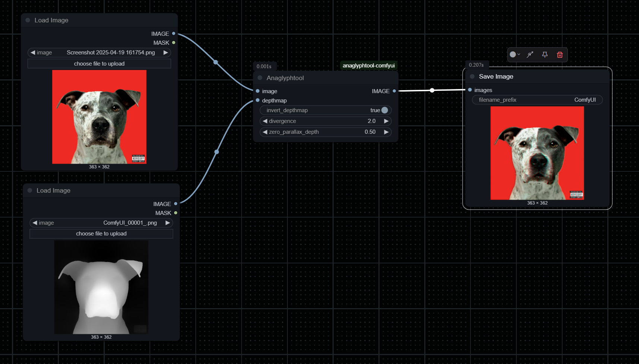
Task: Toggle the invert_depthmap switch
Action: point(385,110)
